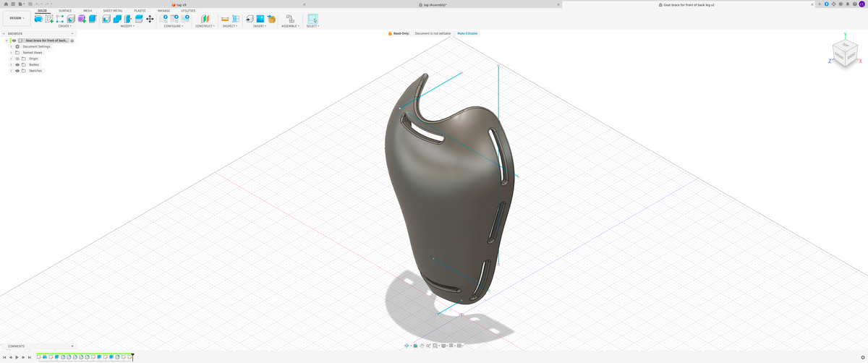Click the first sketch feature in timeline
This screenshot has height=363, width=868.
pyautogui.click(x=38, y=357)
